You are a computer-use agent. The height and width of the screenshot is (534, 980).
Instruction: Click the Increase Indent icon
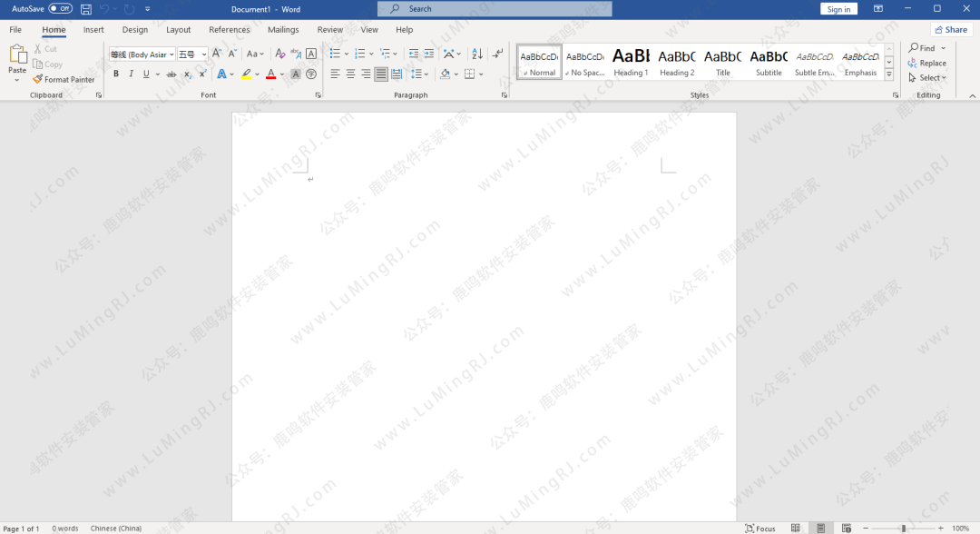click(428, 54)
